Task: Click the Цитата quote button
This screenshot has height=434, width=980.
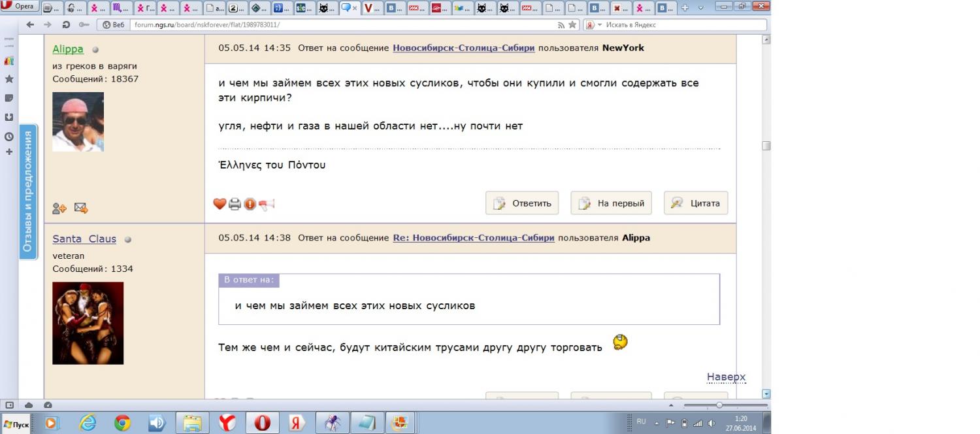Action: (696, 203)
